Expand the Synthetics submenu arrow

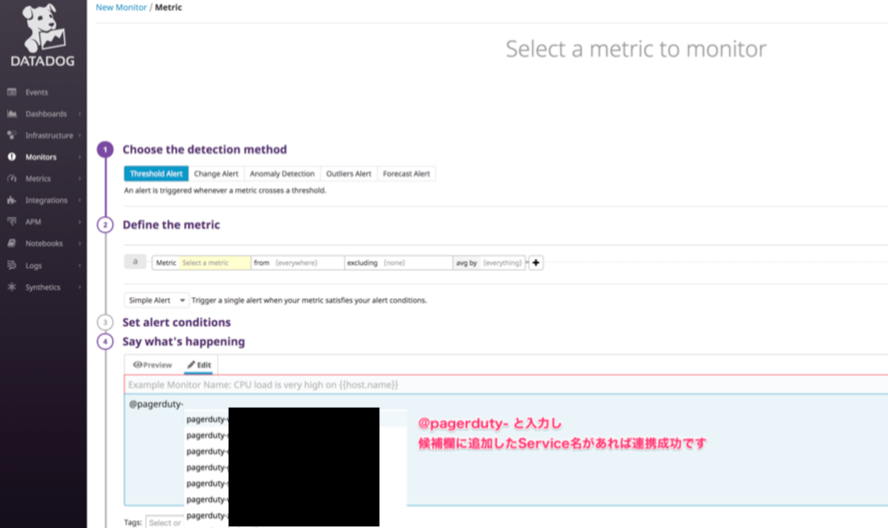(x=79, y=287)
